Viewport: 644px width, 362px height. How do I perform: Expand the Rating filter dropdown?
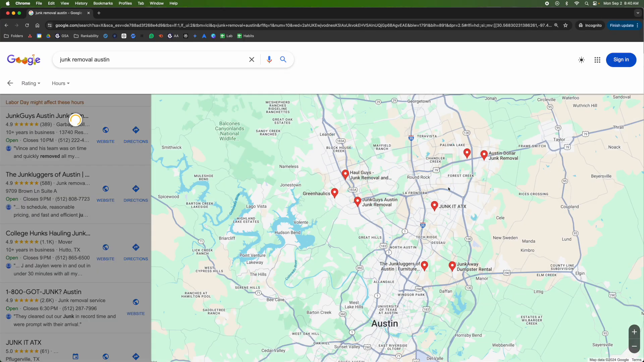pyautogui.click(x=31, y=83)
